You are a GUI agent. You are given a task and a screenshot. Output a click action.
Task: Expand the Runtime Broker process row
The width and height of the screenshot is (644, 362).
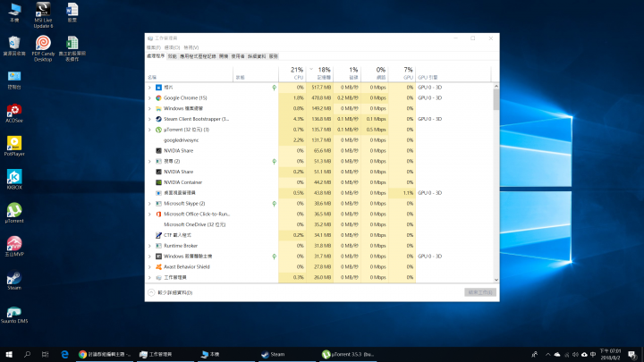tap(149, 246)
